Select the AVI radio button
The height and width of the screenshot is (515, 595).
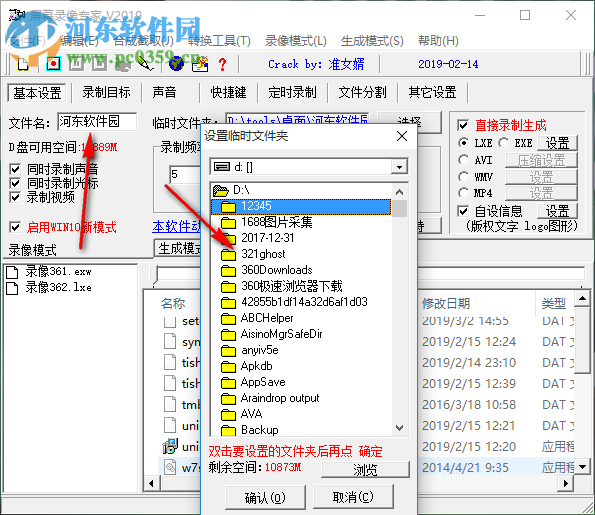tap(463, 160)
